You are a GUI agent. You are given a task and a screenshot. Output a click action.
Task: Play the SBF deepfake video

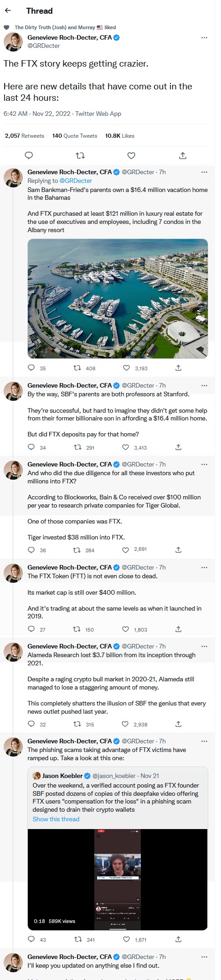pos(118,879)
